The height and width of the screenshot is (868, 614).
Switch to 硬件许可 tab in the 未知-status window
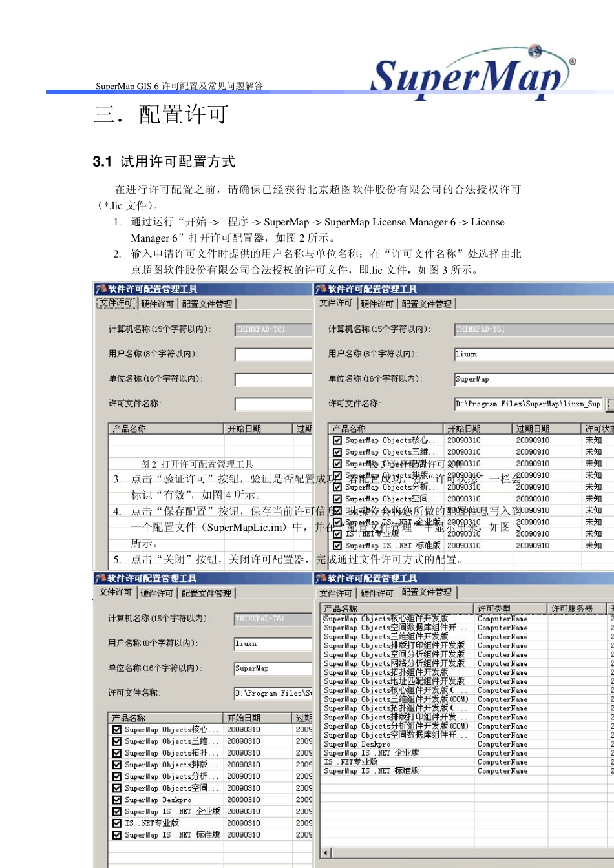[x=377, y=304]
